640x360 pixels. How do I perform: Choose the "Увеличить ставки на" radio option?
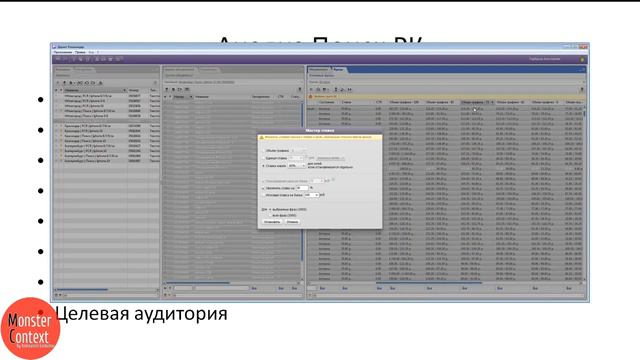coord(264,188)
